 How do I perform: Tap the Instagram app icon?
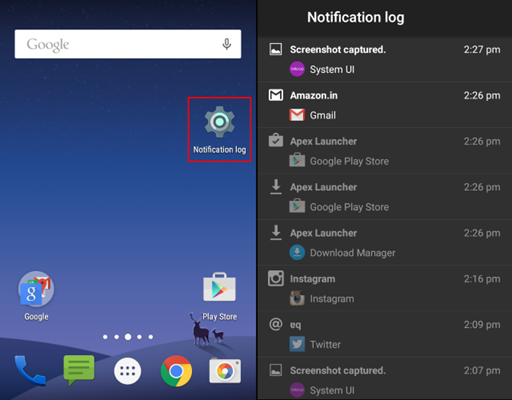[x=297, y=298]
